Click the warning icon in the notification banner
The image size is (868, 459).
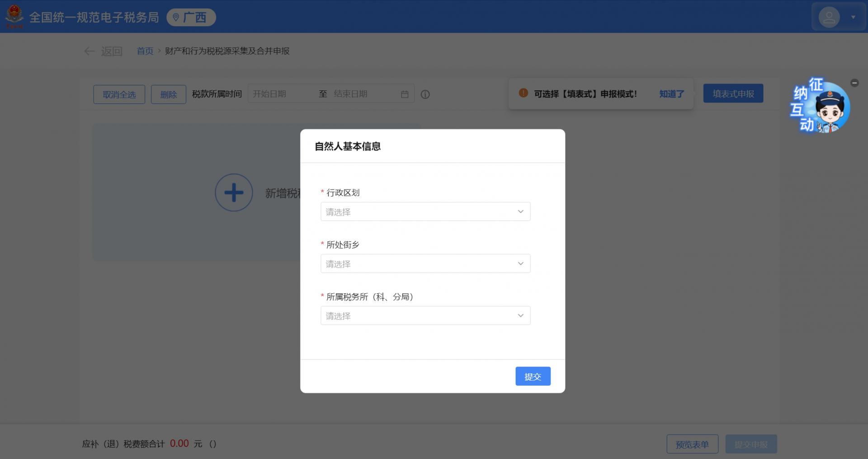pyautogui.click(x=523, y=93)
